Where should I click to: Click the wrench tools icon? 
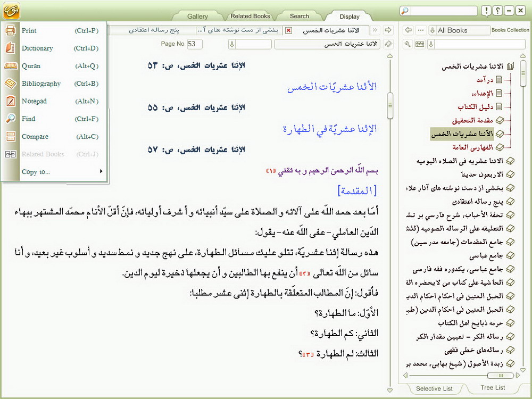tap(408, 44)
